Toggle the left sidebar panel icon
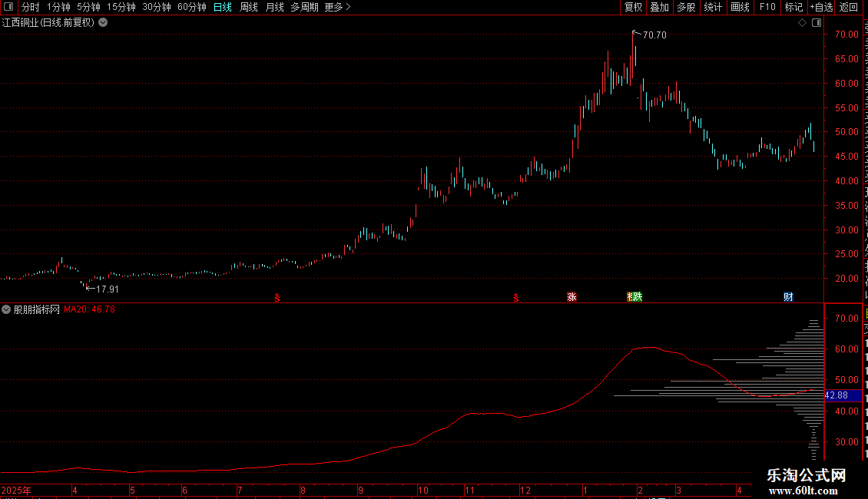Image resolution: width=868 pixels, height=499 pixels. [8, 7]
